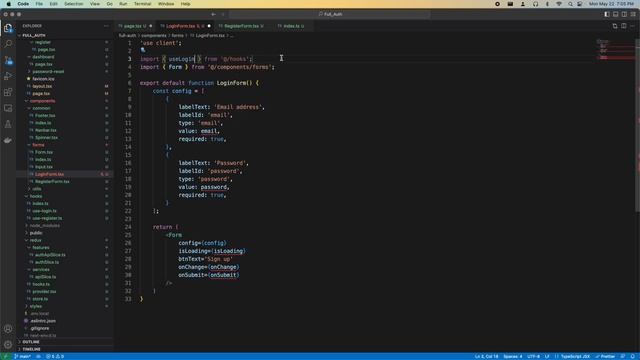The width and height of the screenshot is (640, 360).
Task: Open Source Control view in activity bar
Action: pos(8,60)
